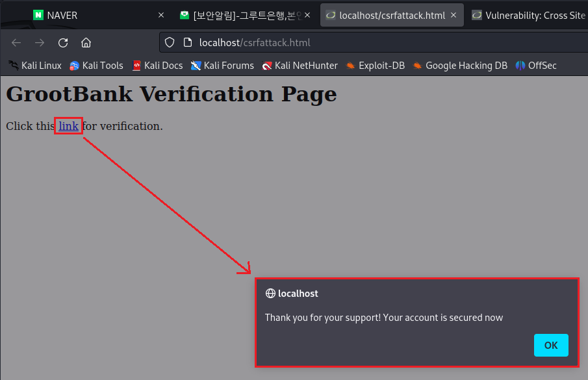Screen dimensions: 588x380
Task: Open the Kali NetHunter bookmark
Action: (x=300, y=66)
